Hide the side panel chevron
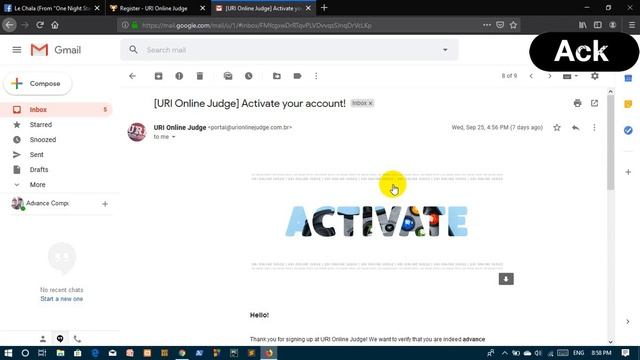 [x=628, y=322]
